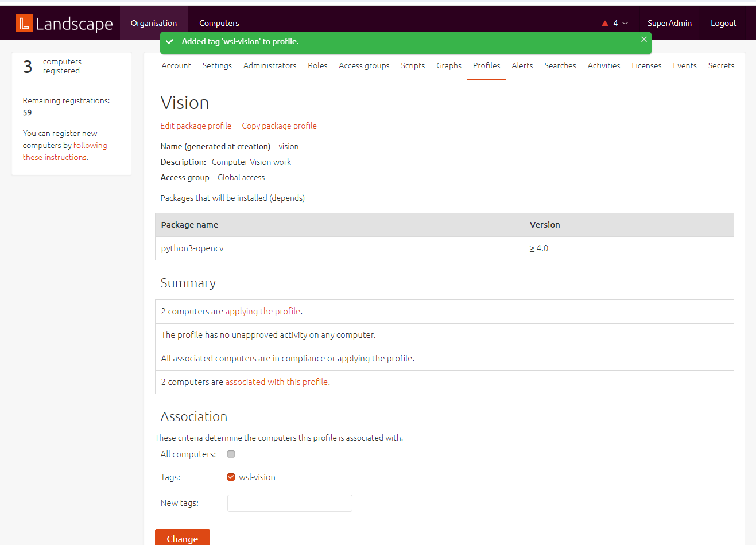Go to the Access groups tab
The image size is (756, 545).
point(364,65)
